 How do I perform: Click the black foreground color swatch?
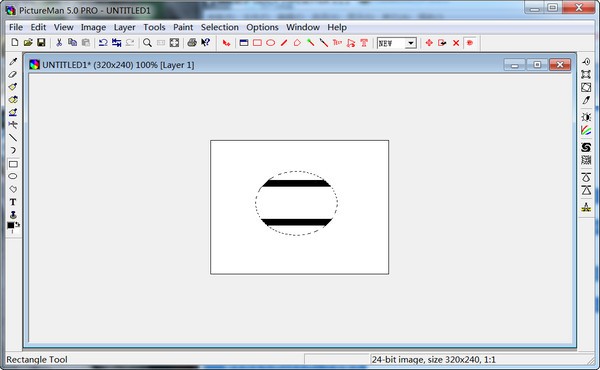[11, 225]
